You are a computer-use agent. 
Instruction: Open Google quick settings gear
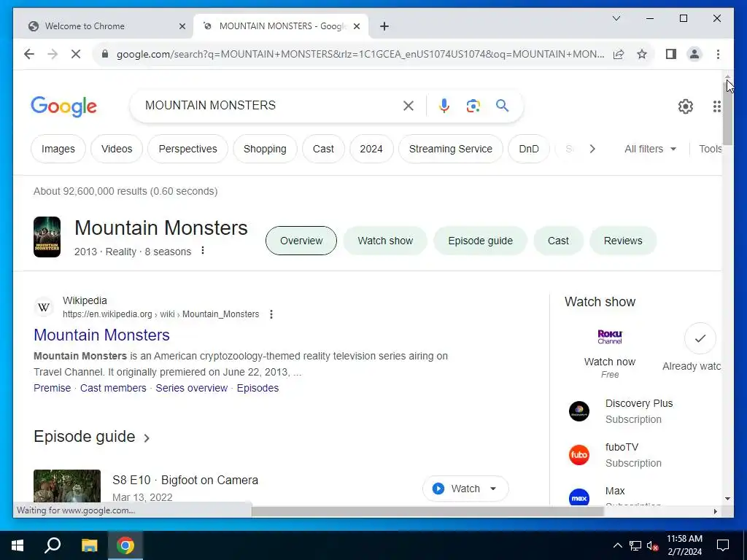686,106
